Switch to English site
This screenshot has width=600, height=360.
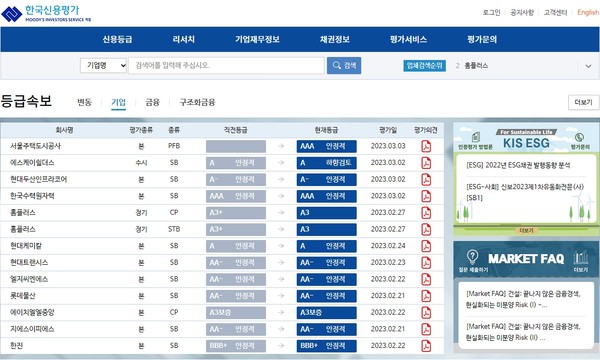coord(588,13)
